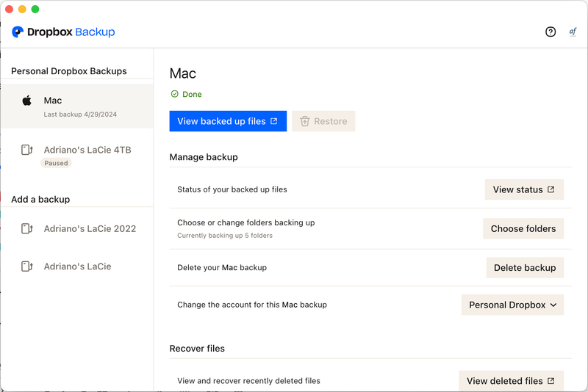Click drive icon next to Adriano's LaCie 2022
The width and height of the screenshot is (588, 392).
pos(27,228)
